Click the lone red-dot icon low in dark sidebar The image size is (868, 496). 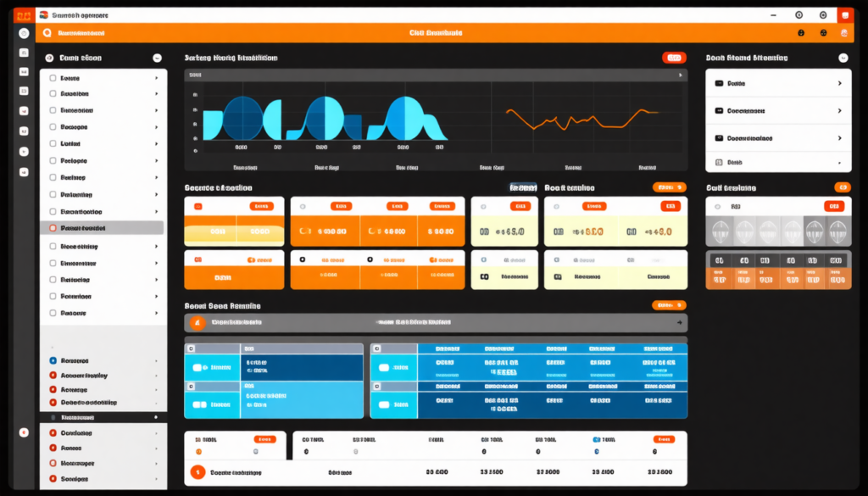(24, 432)
